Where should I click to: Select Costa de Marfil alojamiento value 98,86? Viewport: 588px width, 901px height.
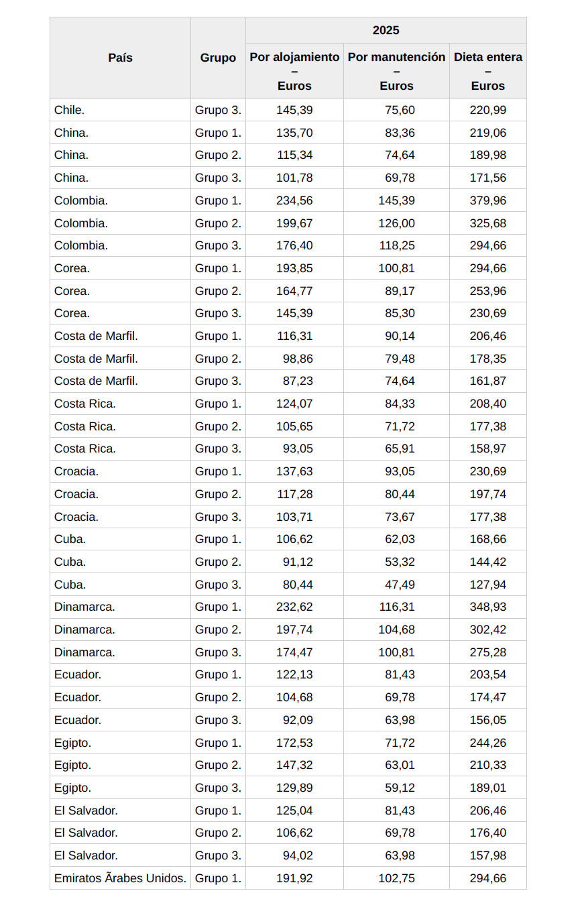coord(298,359)
